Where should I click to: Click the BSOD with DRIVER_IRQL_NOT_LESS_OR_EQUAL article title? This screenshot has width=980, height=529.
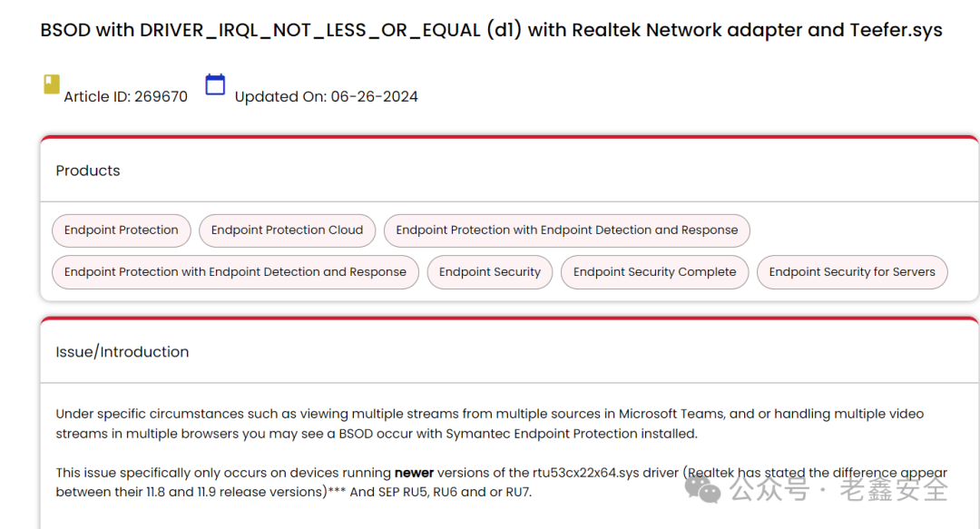coord(491,30)
